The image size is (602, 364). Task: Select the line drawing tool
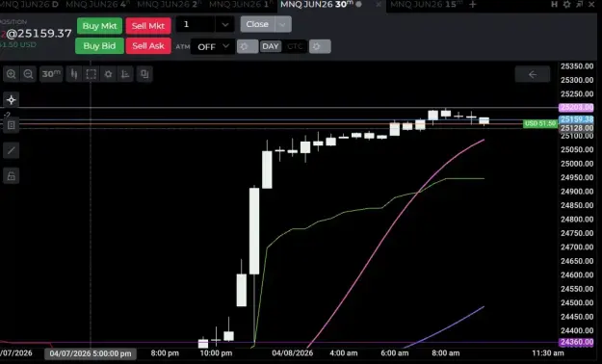click(12, 150)
